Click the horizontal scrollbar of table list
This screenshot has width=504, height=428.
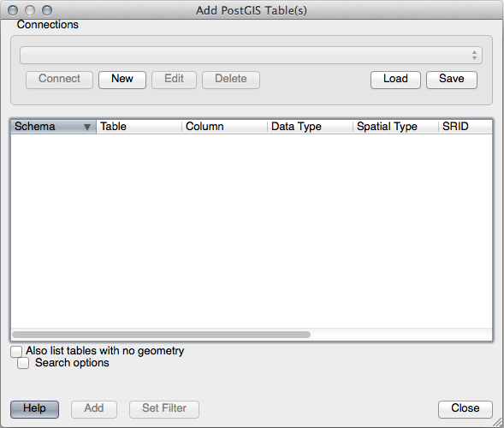point(162,335)
